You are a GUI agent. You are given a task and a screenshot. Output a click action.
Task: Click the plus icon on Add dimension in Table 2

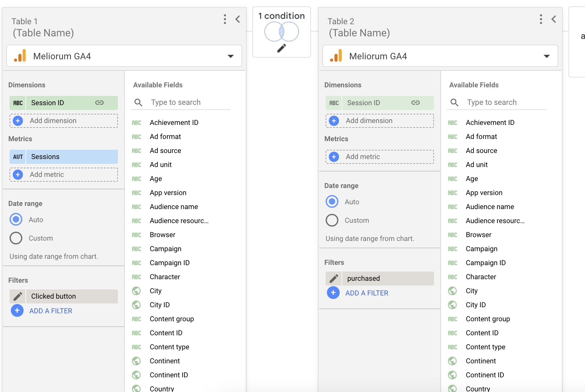(334, 121)
